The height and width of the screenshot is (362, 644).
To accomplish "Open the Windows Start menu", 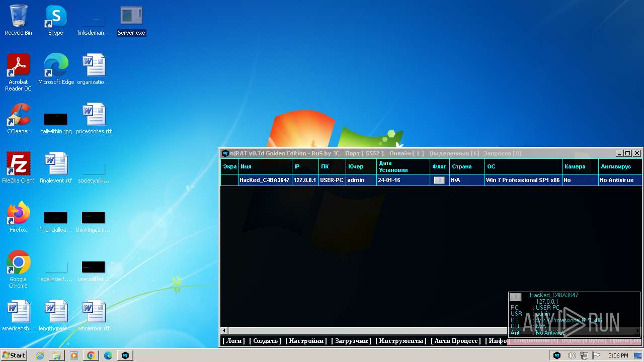I will pyautogui.click(x=14, y=355).
